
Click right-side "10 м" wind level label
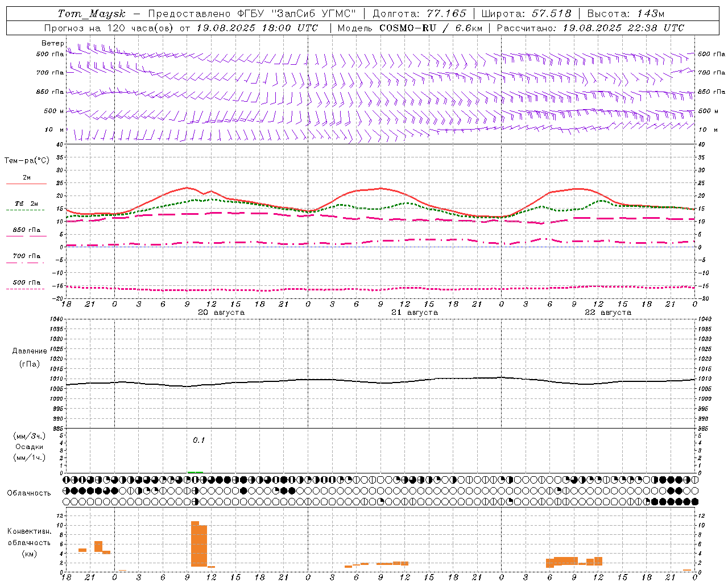(708, 130)
